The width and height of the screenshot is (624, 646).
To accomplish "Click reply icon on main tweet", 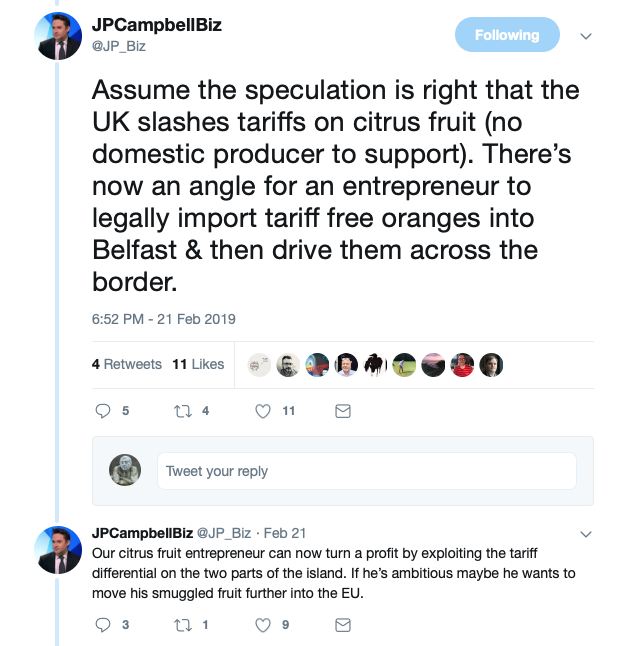I will point(103,411).
